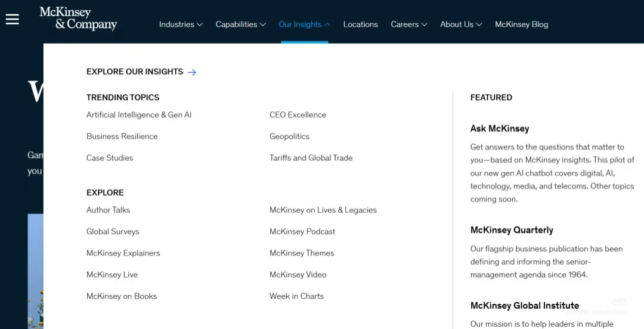This screenshot has width=644, height=329.
Task: Click the McKinsey Quarterly description text
Action: point(546,262)
